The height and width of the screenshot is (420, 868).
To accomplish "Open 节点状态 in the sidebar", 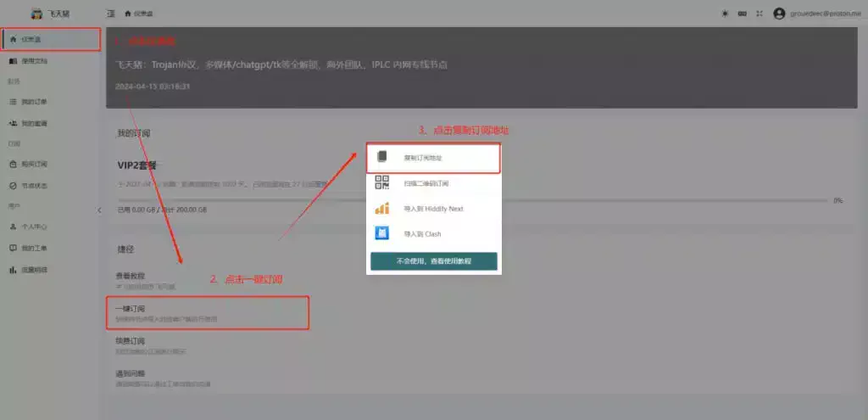I will pos(34,185).
